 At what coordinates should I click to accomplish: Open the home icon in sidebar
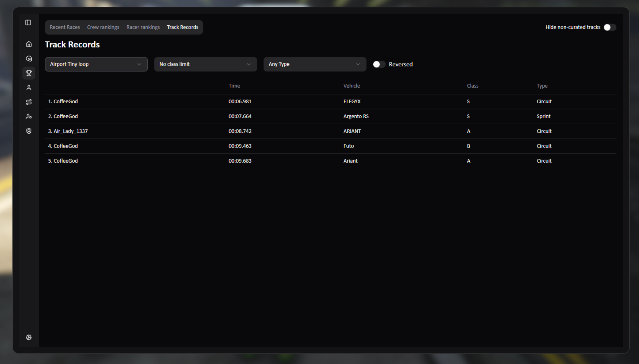[29, 44]
